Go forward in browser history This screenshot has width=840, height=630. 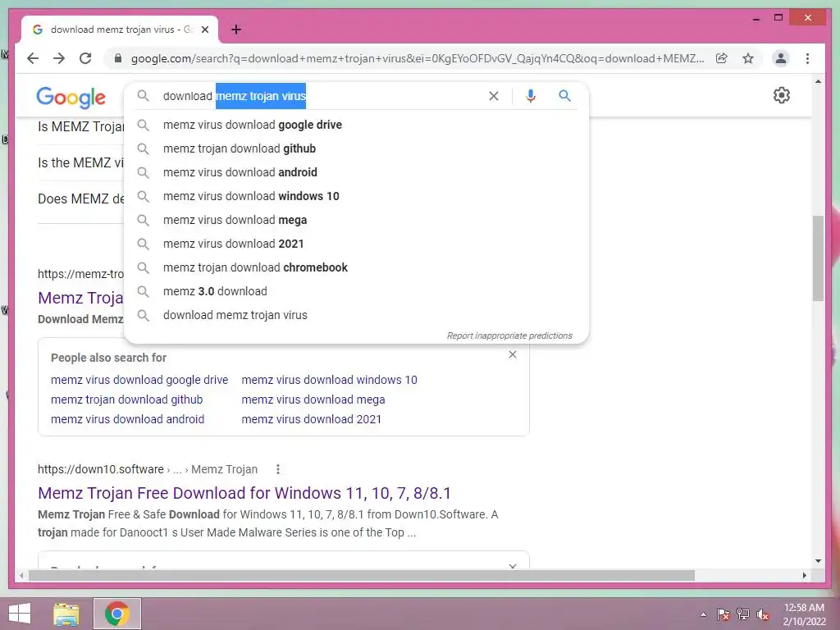pyautogui.click(x=59, y=58)
